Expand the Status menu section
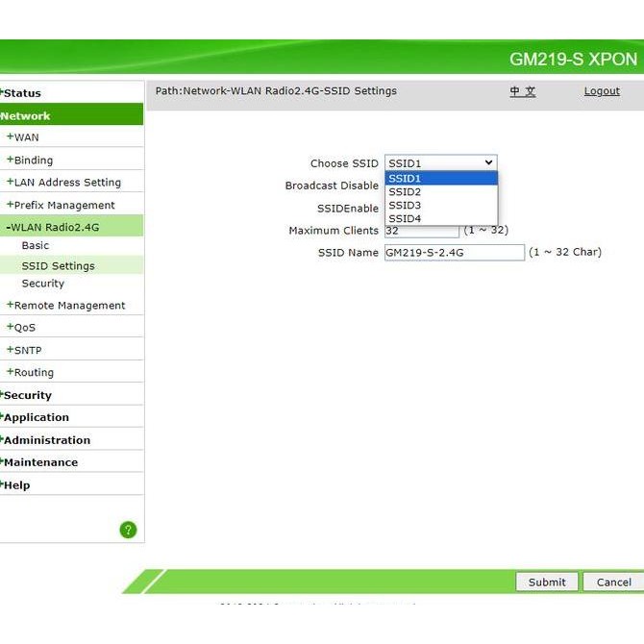The image size is (644, 644). 23,93
